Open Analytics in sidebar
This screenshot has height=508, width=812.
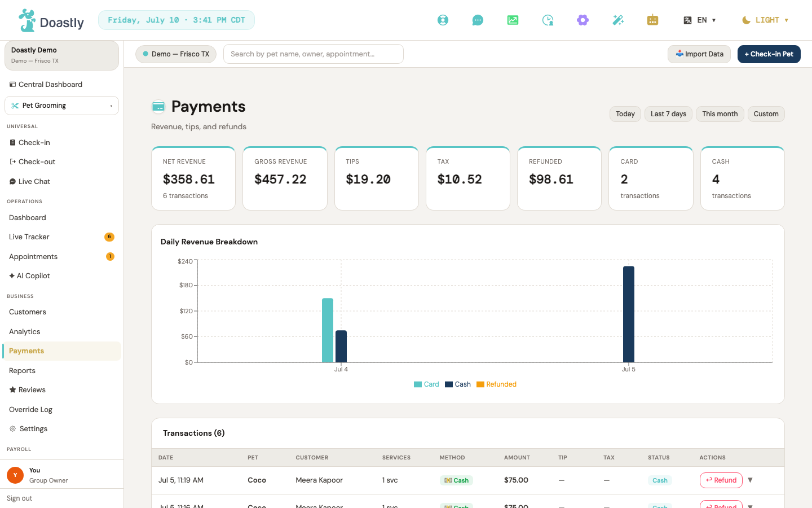(x=61, y=332)
